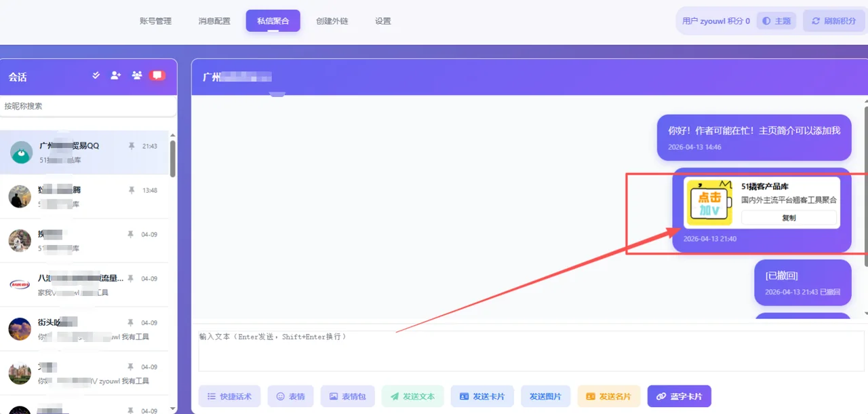Click pin icon on the 13:48 conversation
This screenshot has width=868, height=414.
coord(132,190)
